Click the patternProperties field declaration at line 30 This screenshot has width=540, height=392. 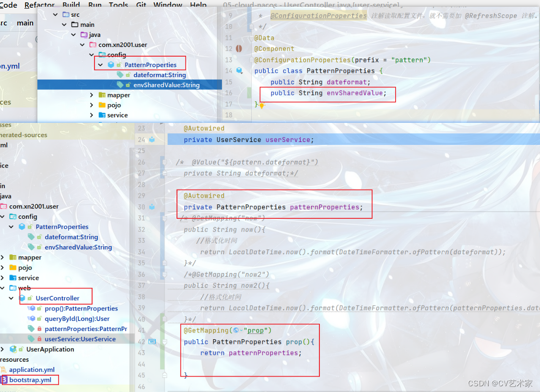click(324, 207)
